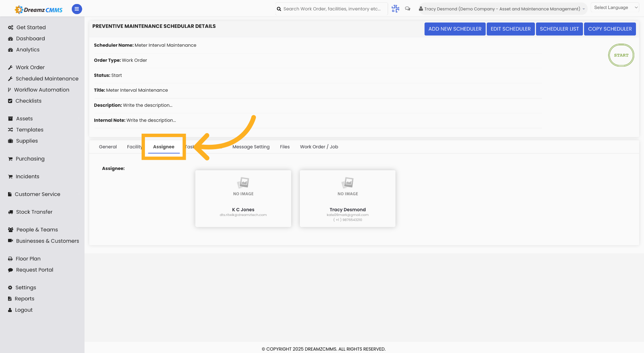Open the Select Language dropdown
644x353 pixels.
[x=615, y=7]
